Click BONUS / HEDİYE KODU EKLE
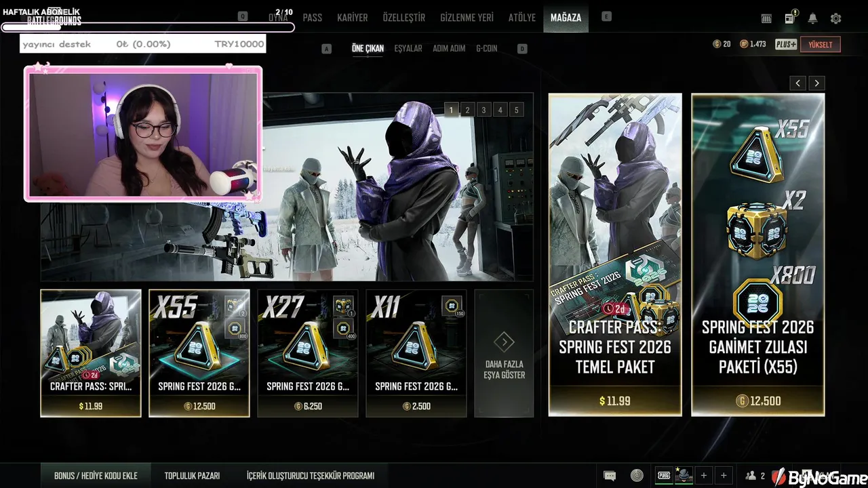 coord(96,476)
